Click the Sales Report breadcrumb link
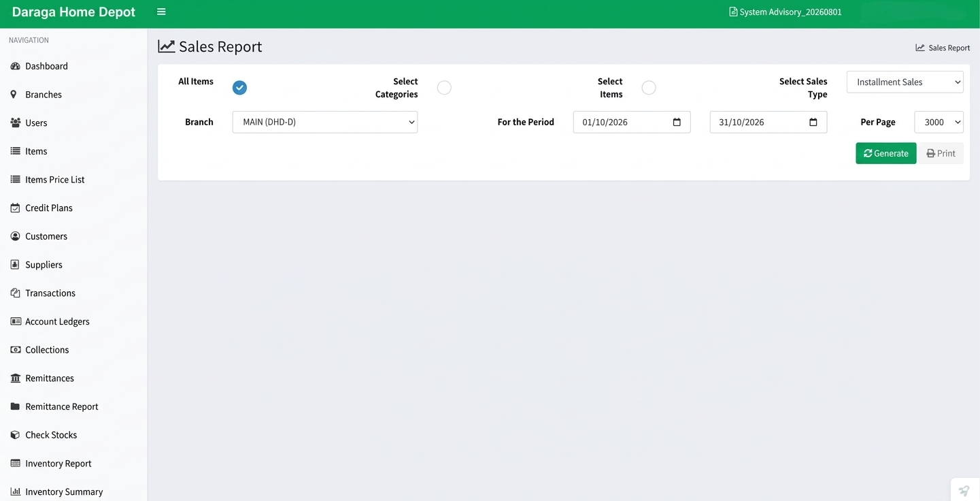Image resolution: width=980 pixels, height=501 pixels. coord(943,48)
